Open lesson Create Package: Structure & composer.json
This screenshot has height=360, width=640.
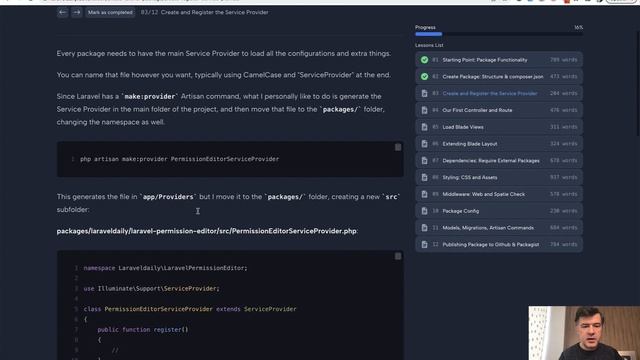point(499,77)
